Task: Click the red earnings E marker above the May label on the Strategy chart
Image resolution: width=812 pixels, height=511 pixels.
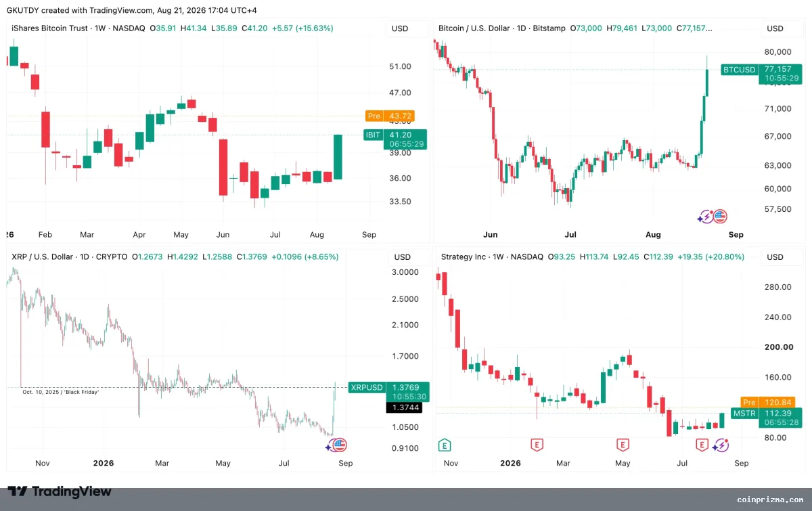Action: click(x=622, y=445)
